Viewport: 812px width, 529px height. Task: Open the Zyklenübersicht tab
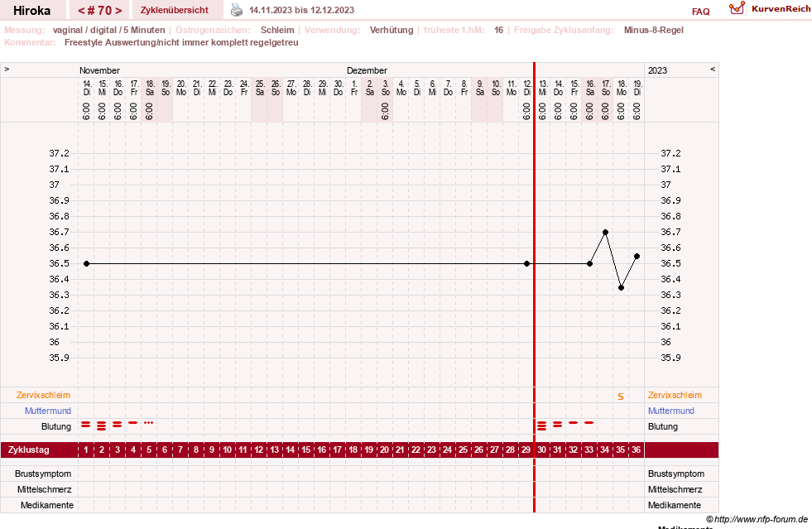175,10
